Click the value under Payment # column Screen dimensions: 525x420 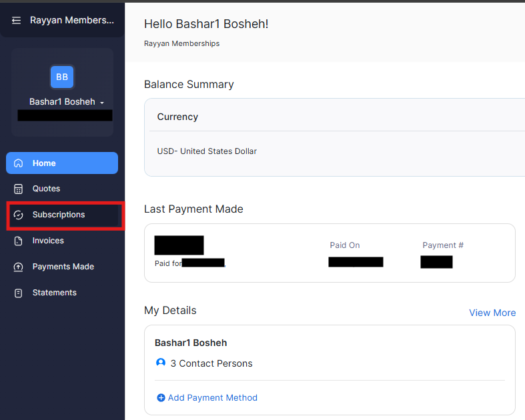click(436, 262)
